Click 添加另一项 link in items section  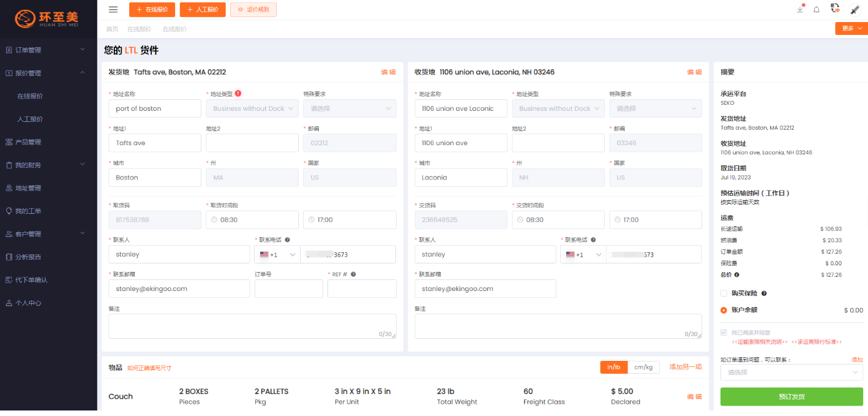(x=685, y=367)
